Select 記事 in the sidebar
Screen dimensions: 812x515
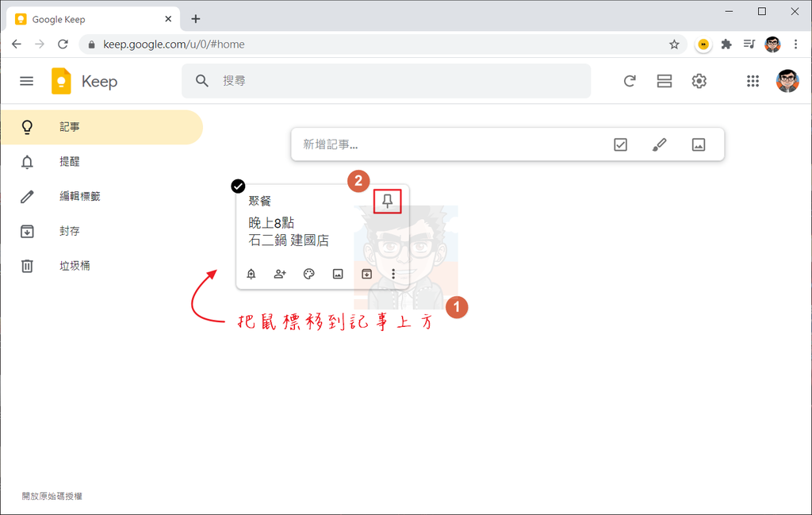[x=101, y=127]
